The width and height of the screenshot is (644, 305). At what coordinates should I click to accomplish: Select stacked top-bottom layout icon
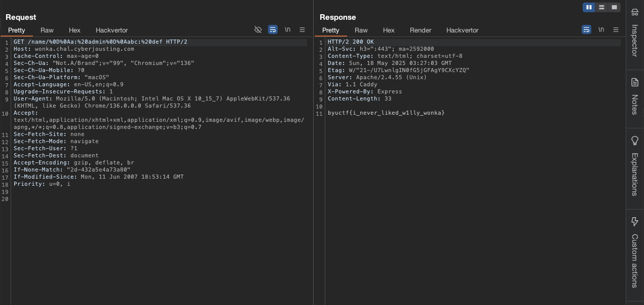tap(601, 7)
